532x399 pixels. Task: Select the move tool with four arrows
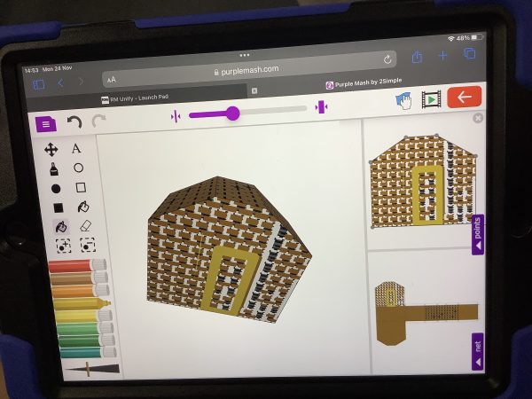coord(51,150)
